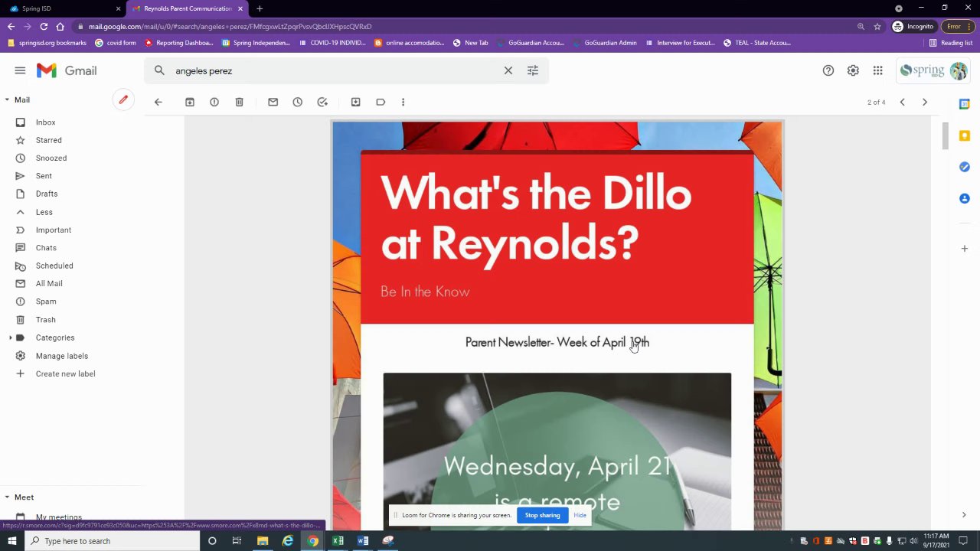Go to the older email arrow

point(925,102)
